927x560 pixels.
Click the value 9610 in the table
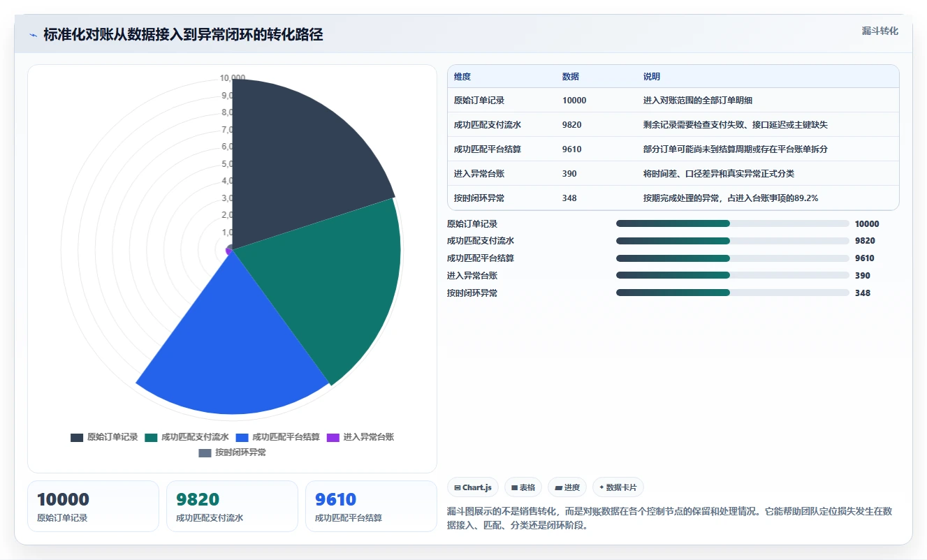572,149
